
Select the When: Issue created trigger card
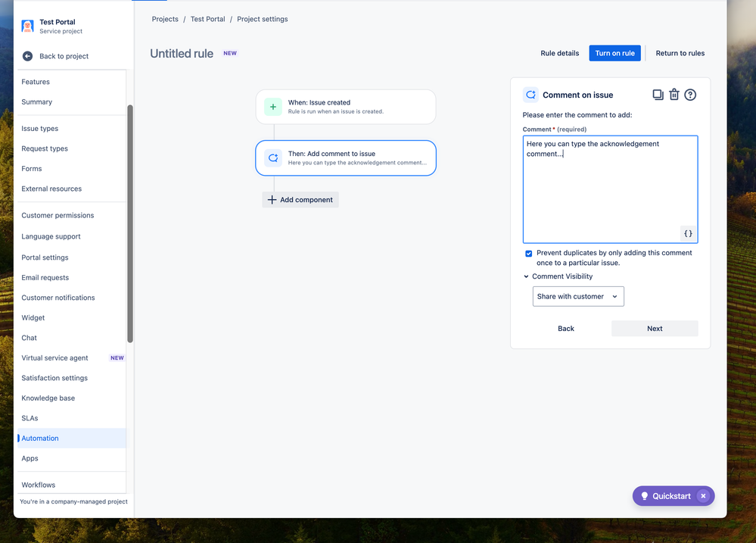click(346, 107)
